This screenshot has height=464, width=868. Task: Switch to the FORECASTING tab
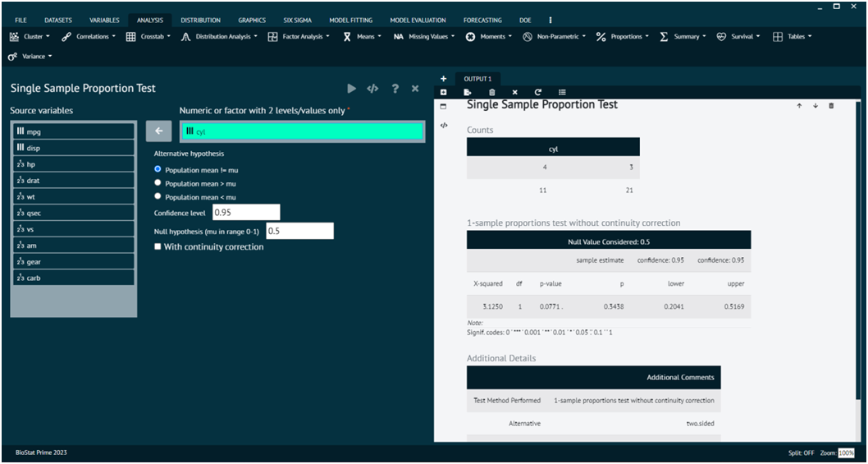pos(482,20)
